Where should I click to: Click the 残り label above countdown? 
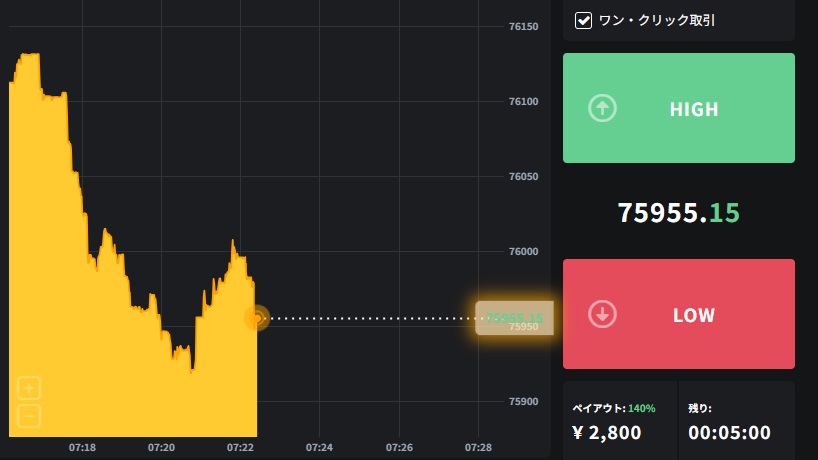699,408
